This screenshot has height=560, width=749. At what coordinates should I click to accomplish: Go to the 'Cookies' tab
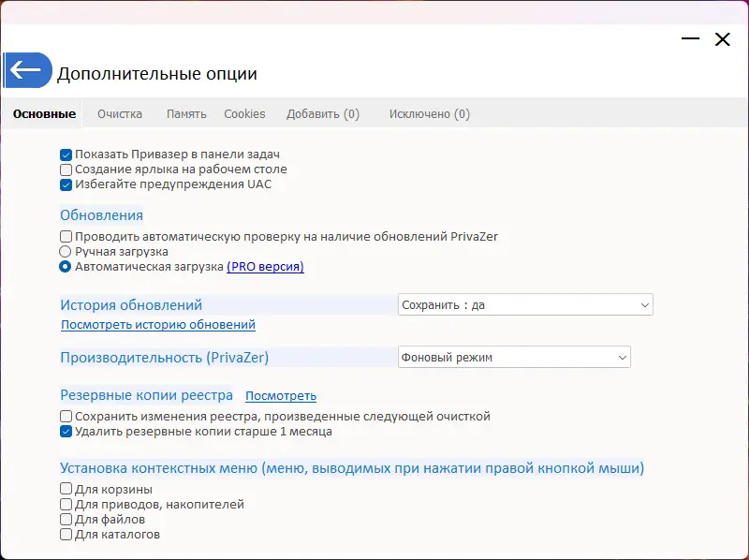click(244, 114)
